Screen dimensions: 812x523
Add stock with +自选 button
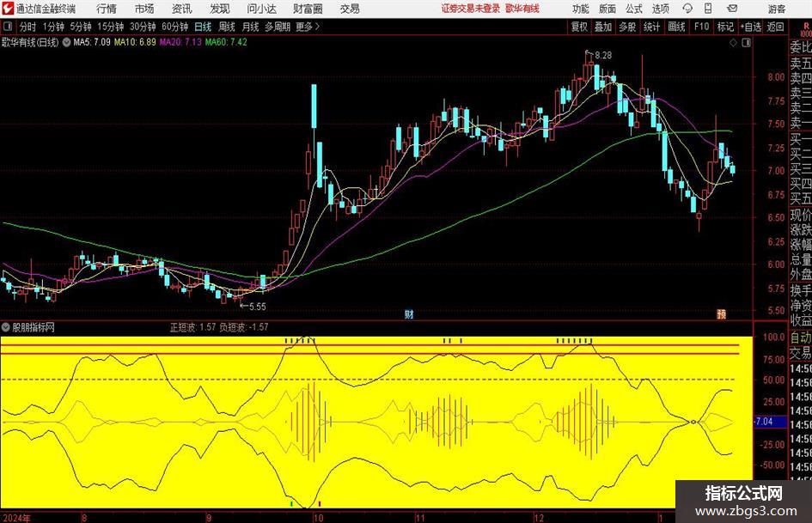pos(751,27)
